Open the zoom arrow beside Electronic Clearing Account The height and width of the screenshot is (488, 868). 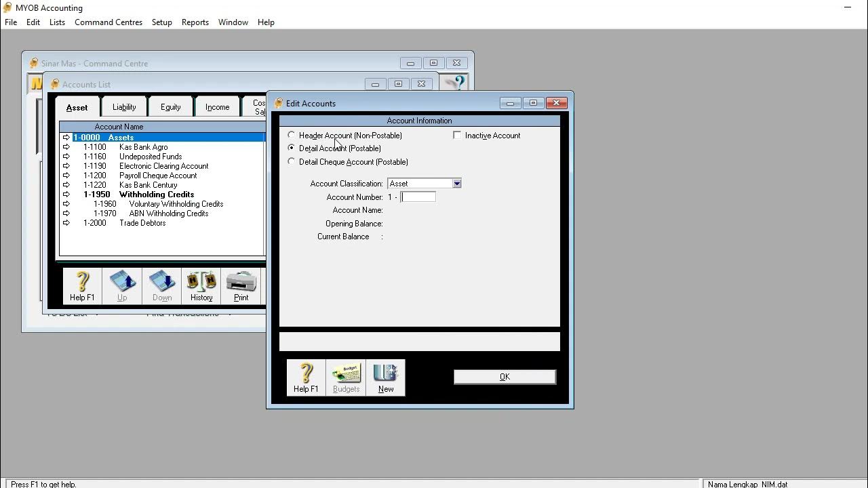click(x=66, y=166)
